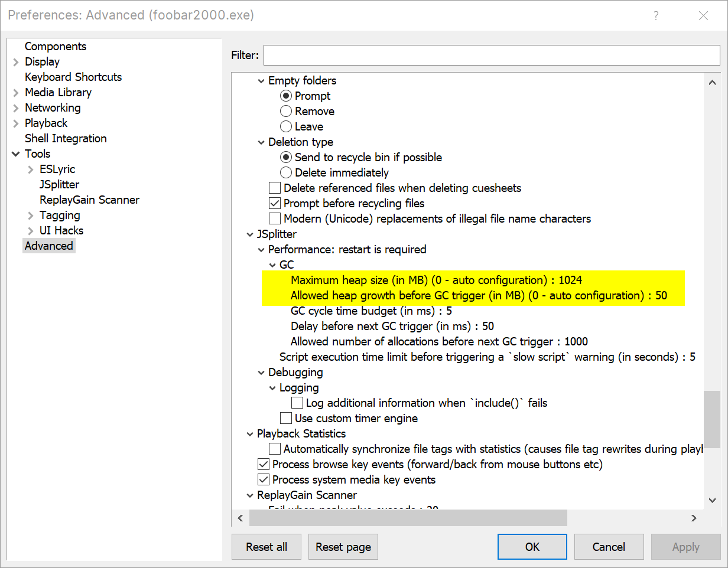Click the horizontal scrollbar left arrow
This screenshot has height=568, width=728.
(240, 518)
